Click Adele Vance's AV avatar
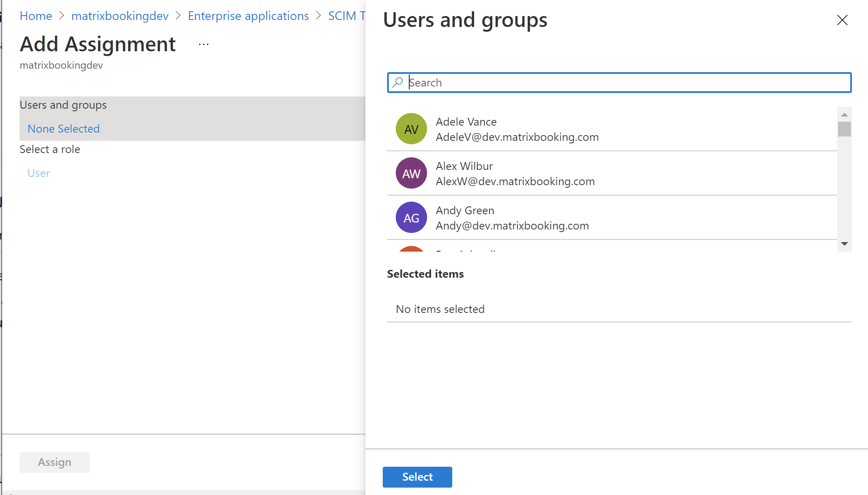 click(411, 129)
